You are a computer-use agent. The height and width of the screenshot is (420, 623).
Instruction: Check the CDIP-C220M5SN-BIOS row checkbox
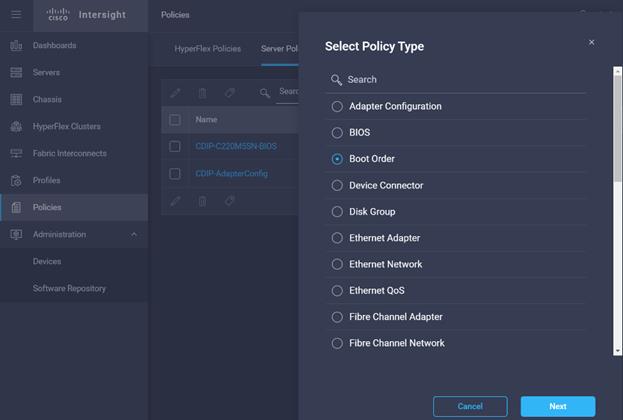175,146
